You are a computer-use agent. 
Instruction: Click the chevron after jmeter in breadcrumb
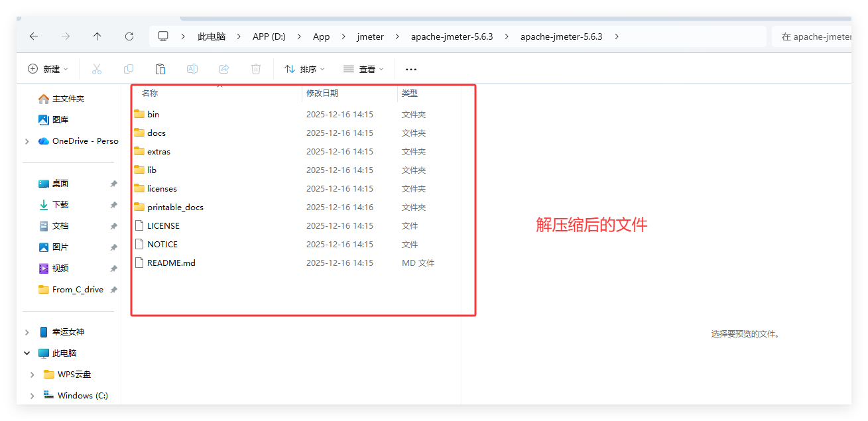pos(397,36)
